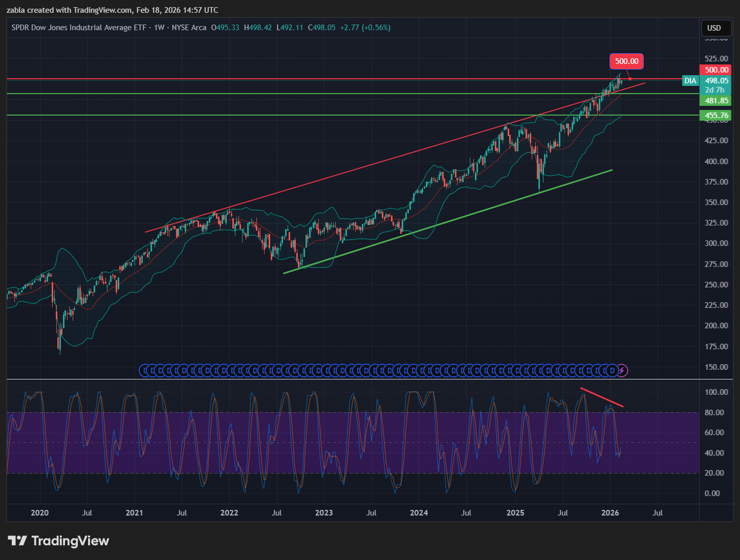The height and width of the screenshot is (560, 740).
Task: Click the red 500.00 price axis label
Action: pyautogui.click(x=716, y=70)
